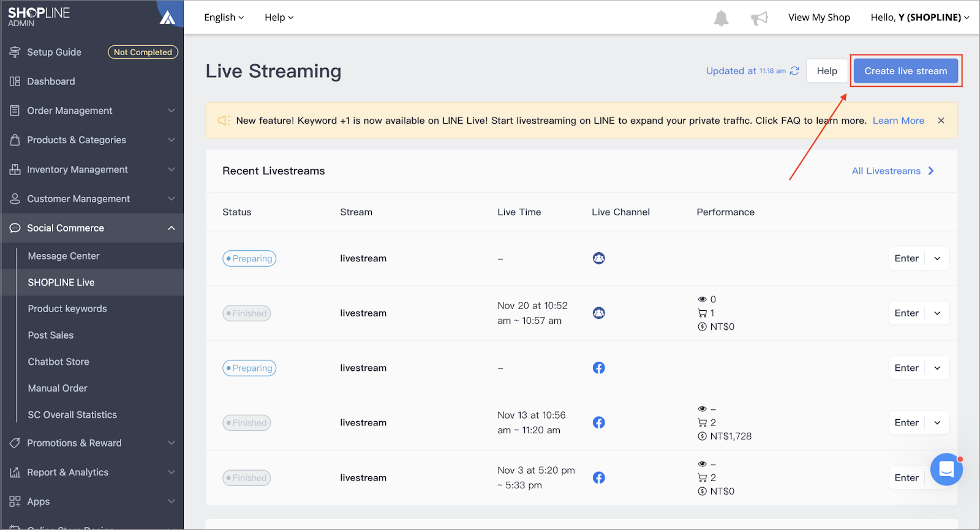Screen dimensions: 980x530
Task: Click the channel icon in first Preparing row
Action: click(599, 258)
